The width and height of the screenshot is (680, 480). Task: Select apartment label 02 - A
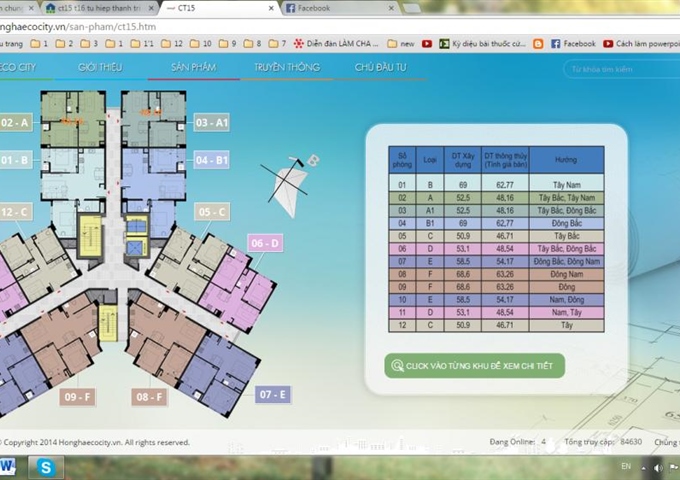[15, 123]
